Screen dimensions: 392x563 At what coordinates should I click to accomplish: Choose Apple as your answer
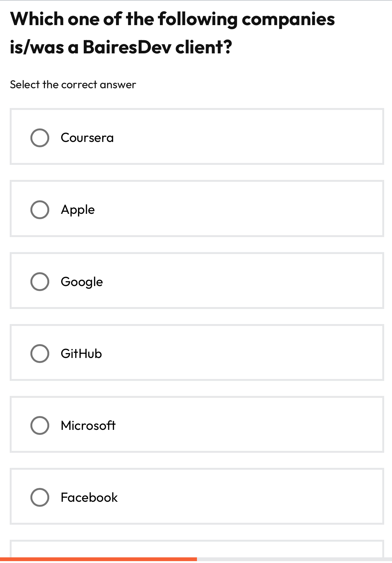click(x=78, y=209)
